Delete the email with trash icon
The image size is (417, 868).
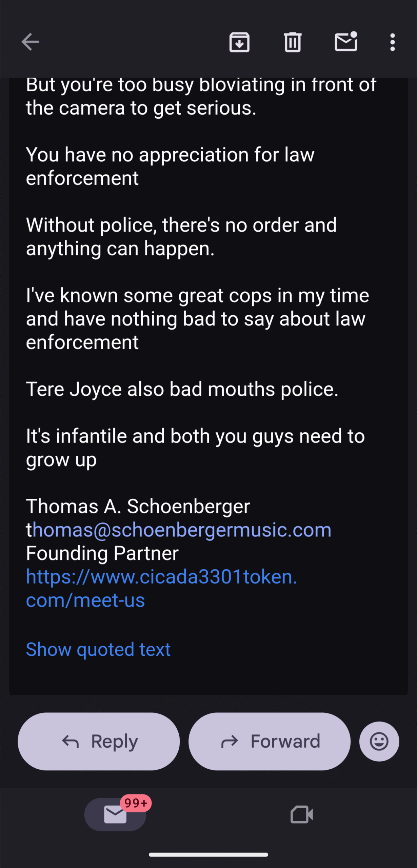(x=293, y=42)
